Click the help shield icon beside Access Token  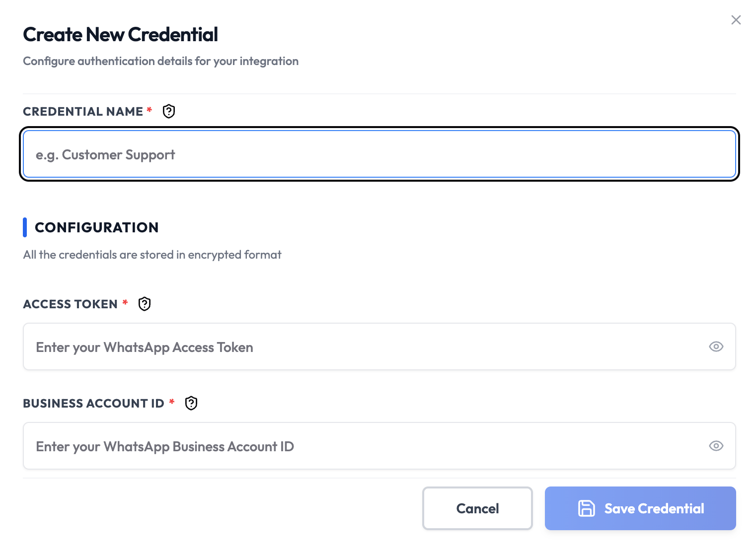[x=145, y=304]
